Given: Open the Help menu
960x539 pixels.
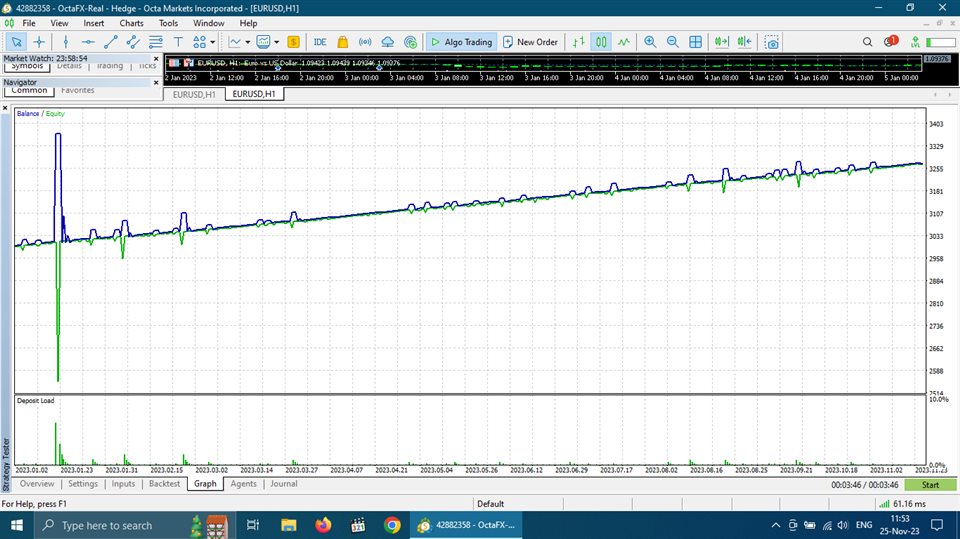Looking at the screenshot, I should pos(248,23).
